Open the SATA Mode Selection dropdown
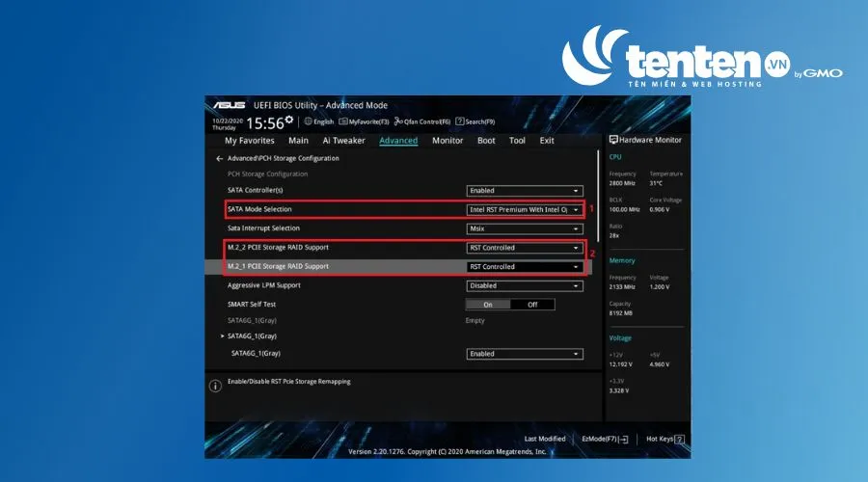 [525, 210]
